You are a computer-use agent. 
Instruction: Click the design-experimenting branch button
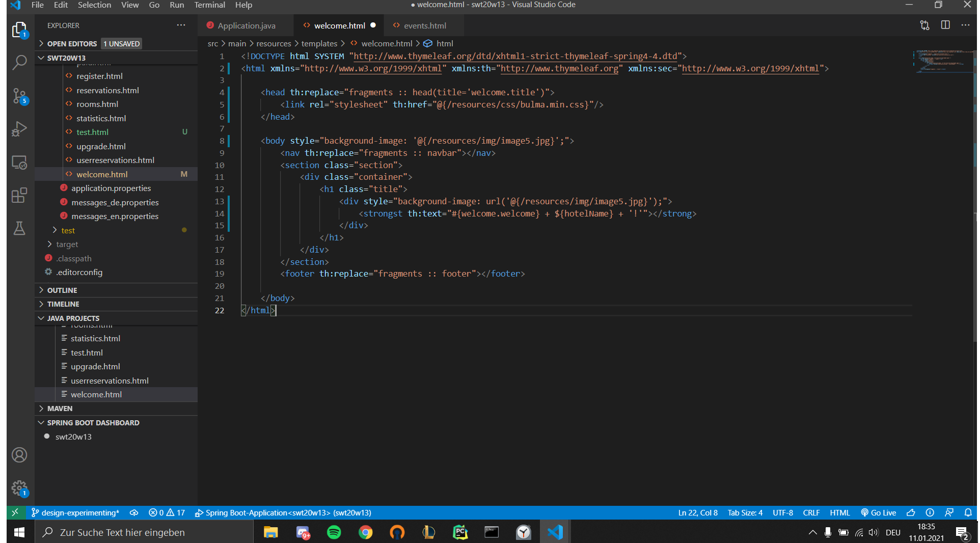tap(75, 512)
